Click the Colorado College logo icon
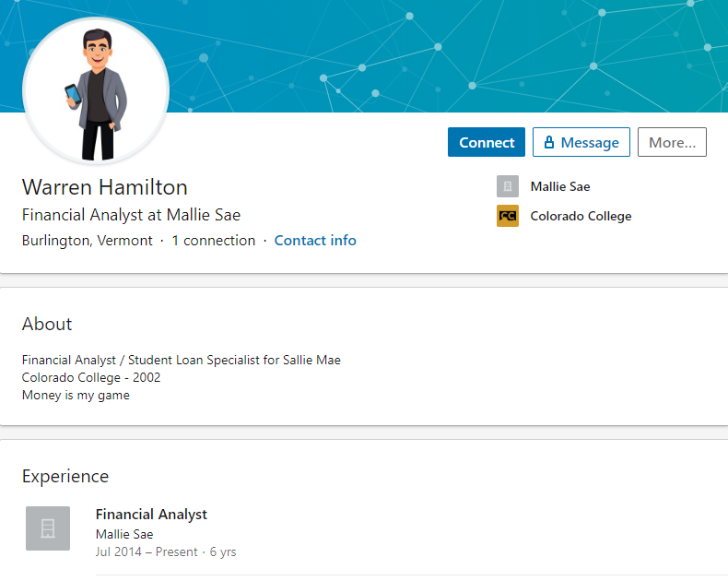Image resolution: width=728 pixels, height=581 pixels. (x=508, y=216)
